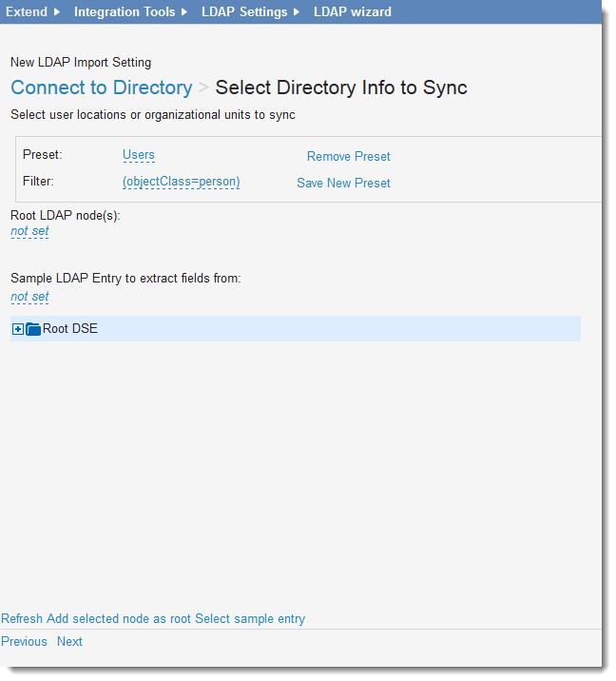Click Remove Preset

(x=348, y=157)
